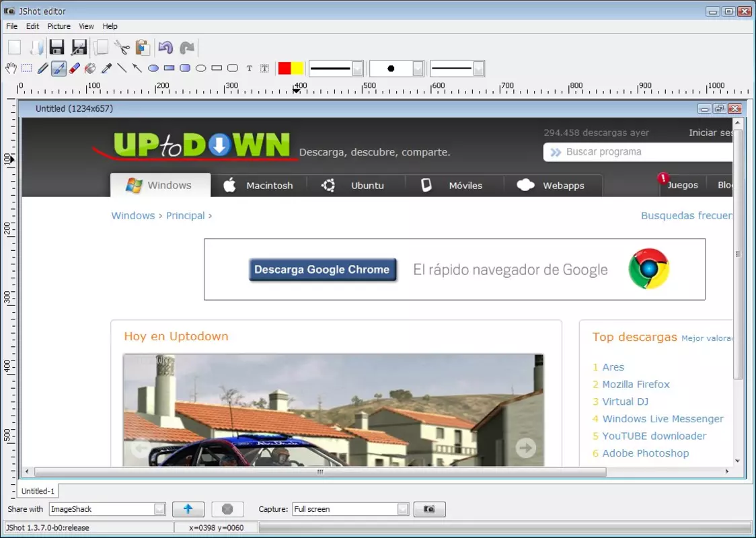Open an image file from toolbar
Screen dimensions: 756x538
point(36,47)
